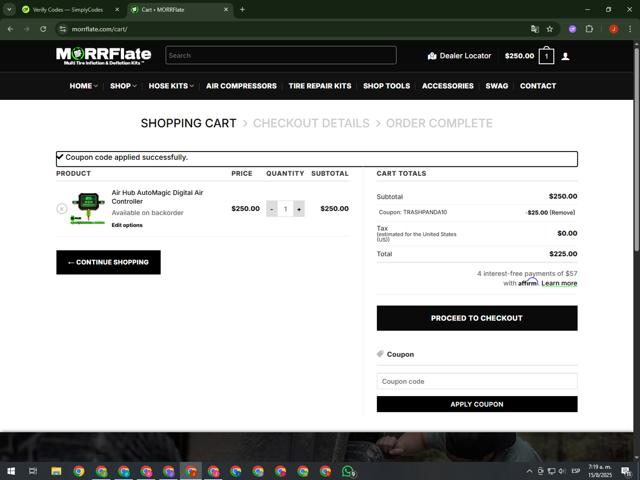Screen dimensions: 640x480
Task: Click APPLY COUPON button
Action: (x=477, y=404)
